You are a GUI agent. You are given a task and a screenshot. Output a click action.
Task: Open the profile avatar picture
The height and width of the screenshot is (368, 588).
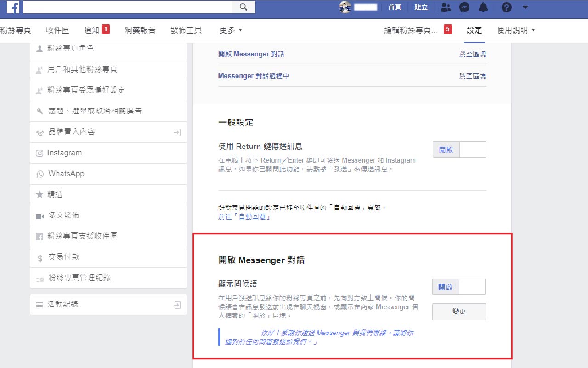click(345, 7)
